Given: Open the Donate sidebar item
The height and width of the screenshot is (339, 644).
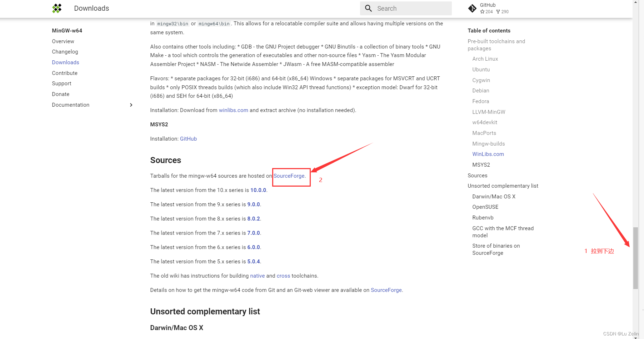Looking at the screenshot, I should click(61, 94).
